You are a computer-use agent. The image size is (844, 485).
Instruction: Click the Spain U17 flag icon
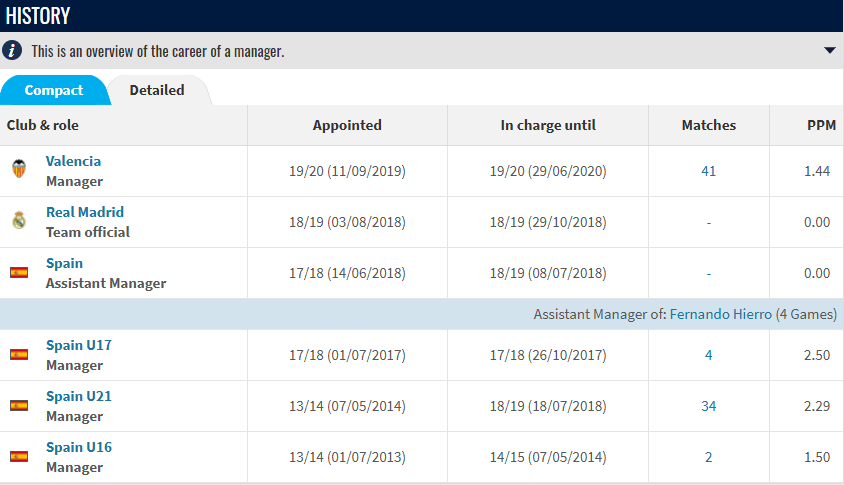(x=19, y=354)
